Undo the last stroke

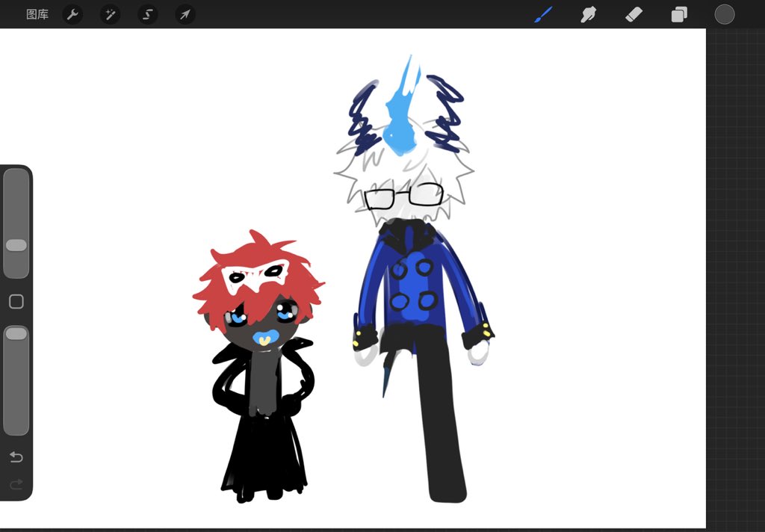pos(16,457)
